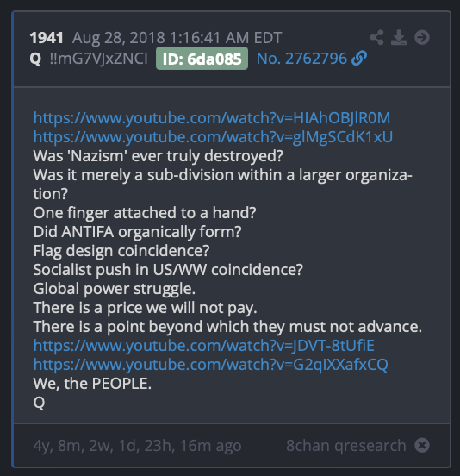Click the right-arrow circle icon

point(422,38)
